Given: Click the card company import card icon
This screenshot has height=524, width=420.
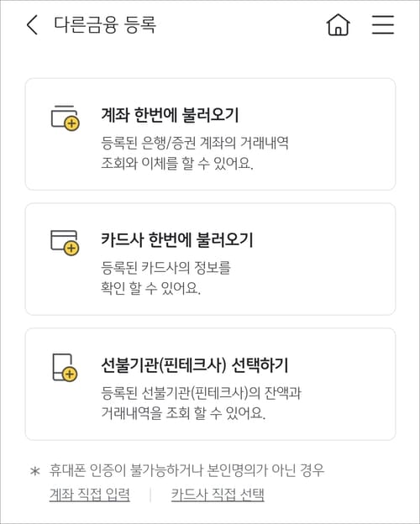Looking at the screenshot, I should (x=65, y=243).
